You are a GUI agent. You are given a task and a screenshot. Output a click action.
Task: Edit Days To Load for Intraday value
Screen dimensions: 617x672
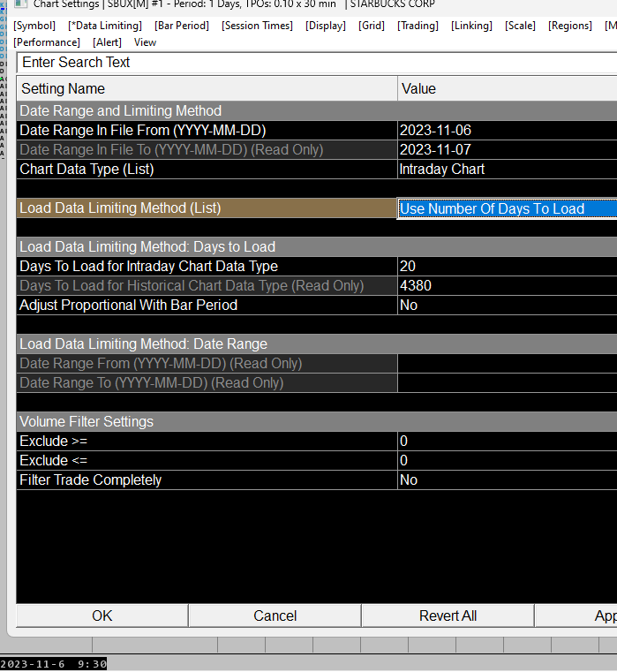tap(508, 266)
